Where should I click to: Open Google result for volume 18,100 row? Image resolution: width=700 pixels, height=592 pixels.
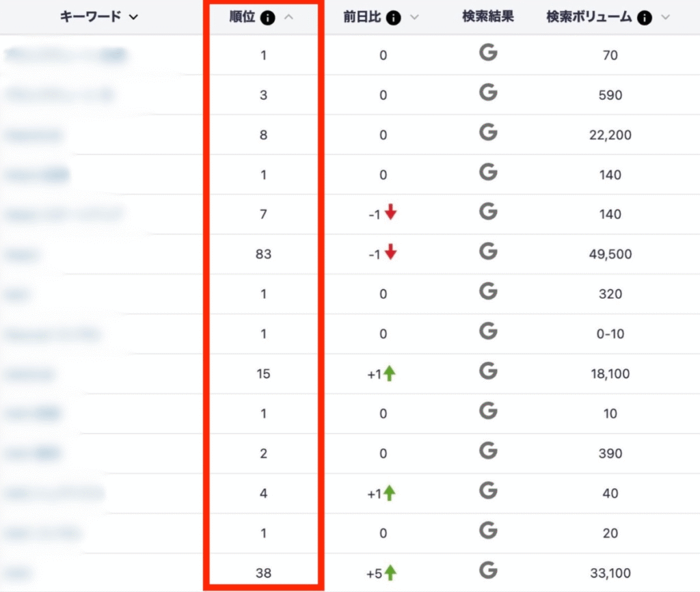(x=488, y=372)
